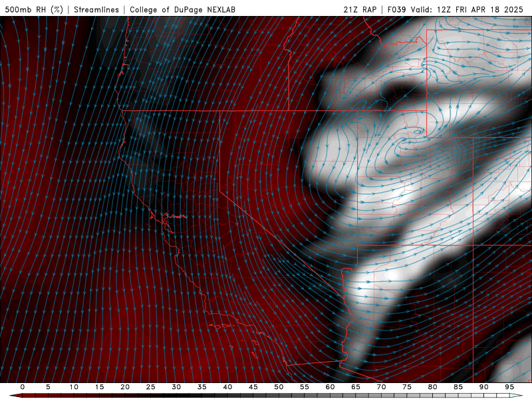Click the color bar label "10"
The width and height of the screenshot is (532, 399).
click(74, 387)
